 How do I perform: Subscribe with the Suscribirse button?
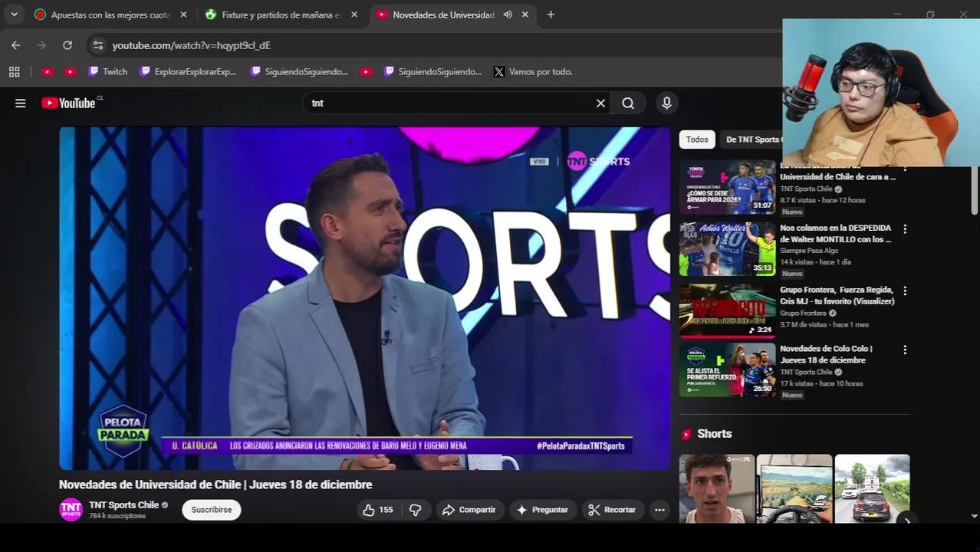(212, 510)
